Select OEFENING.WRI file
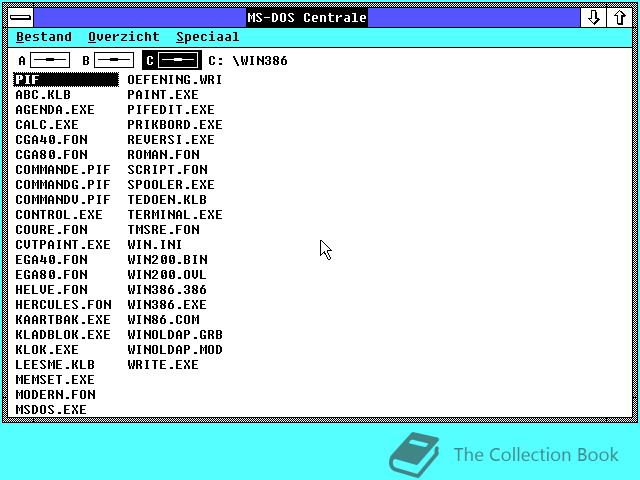Image resolution: width=640 pixels, height=480 pixels. [x=175, y=80]
